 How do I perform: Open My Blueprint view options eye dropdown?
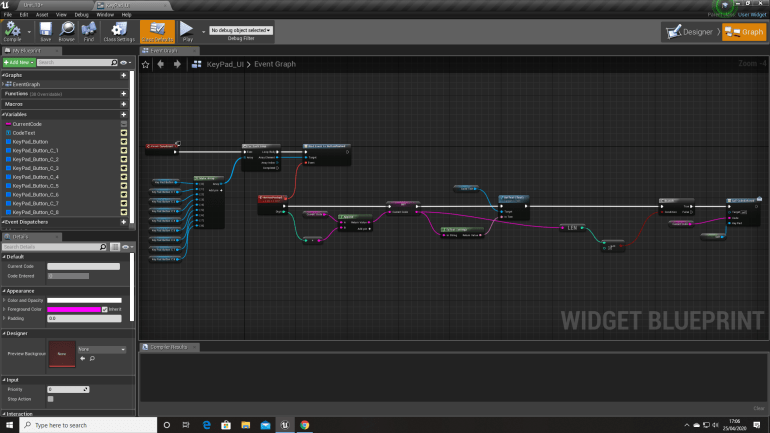click(126, 62)
